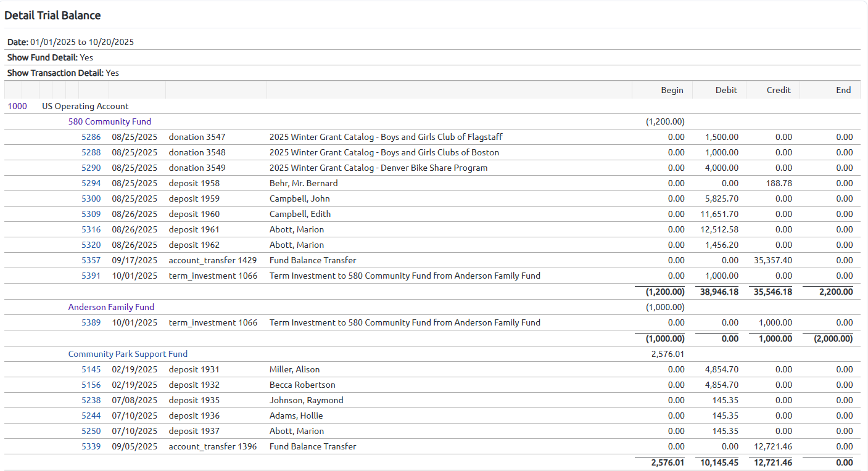The width and height of the screenshot is (868, 471).
Task: Open transaction 5156 link
Action: (x=91, y=385)
